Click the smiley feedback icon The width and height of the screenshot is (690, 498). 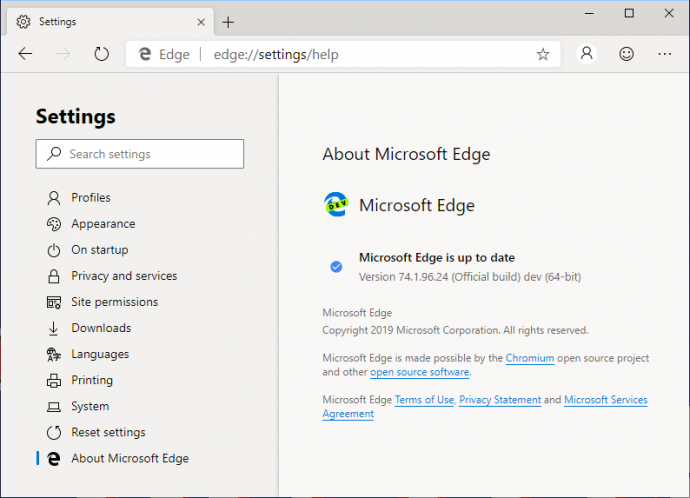[x=626, y=54]
